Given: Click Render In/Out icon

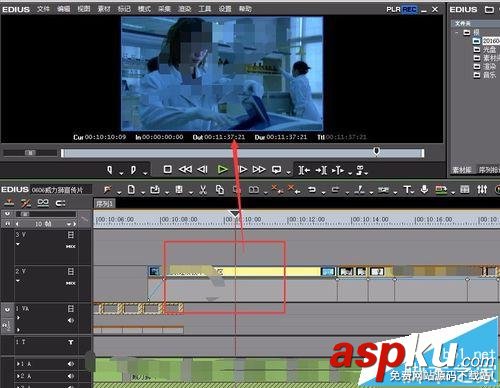Looking at the screenshot, I should coord(441,190).
